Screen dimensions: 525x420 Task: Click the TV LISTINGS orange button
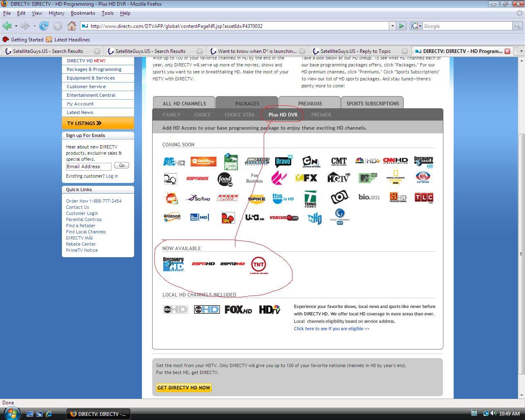pyautogui.click(x=98, y=123)
